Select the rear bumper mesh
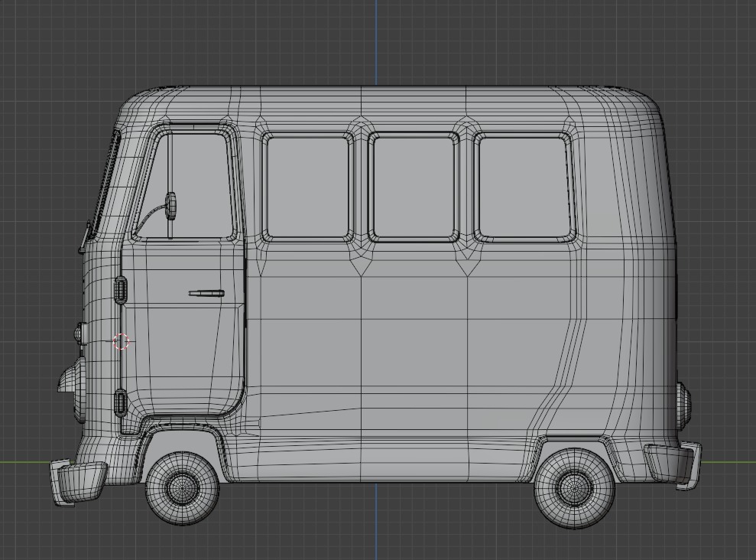The image size is (756, 560). pos(673,465)
